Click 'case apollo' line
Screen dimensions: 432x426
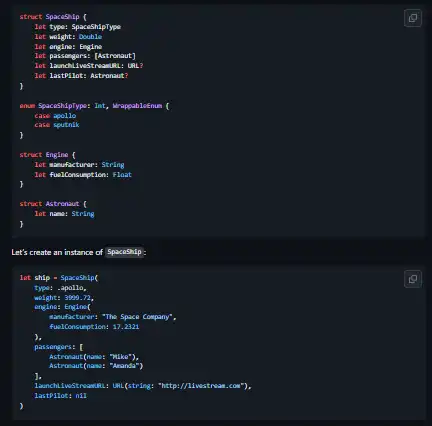pyautogui.click(x=55, y=116)
